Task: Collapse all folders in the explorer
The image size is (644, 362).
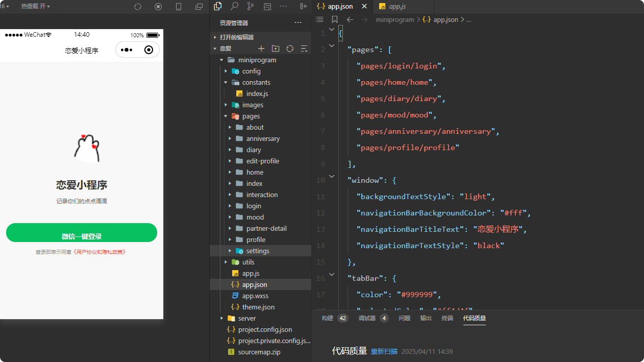Action: tap(304, 49)
